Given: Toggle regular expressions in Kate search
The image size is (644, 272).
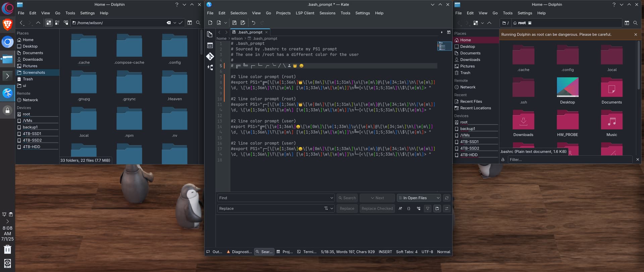Looking at the screenshot, I should (409, 209).
